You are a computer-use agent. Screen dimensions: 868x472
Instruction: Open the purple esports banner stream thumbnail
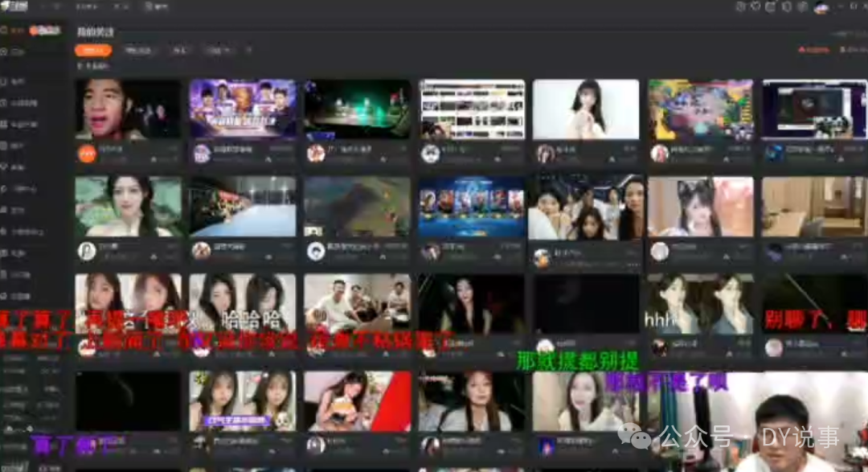point(243,109)
